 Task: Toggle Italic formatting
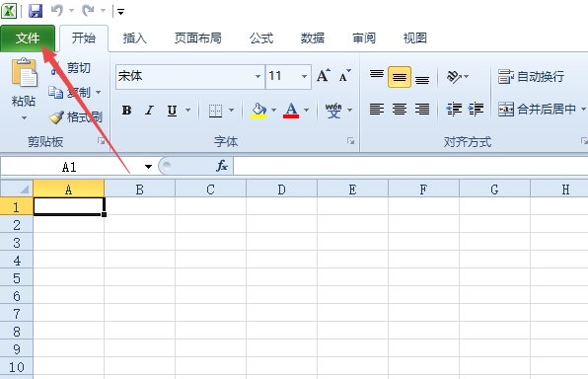point(149,110)
